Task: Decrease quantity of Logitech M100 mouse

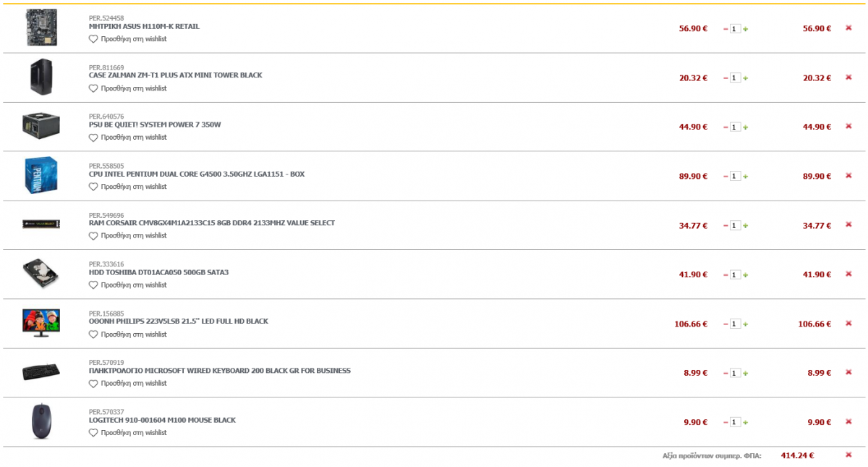Action: tap(726, 423)
